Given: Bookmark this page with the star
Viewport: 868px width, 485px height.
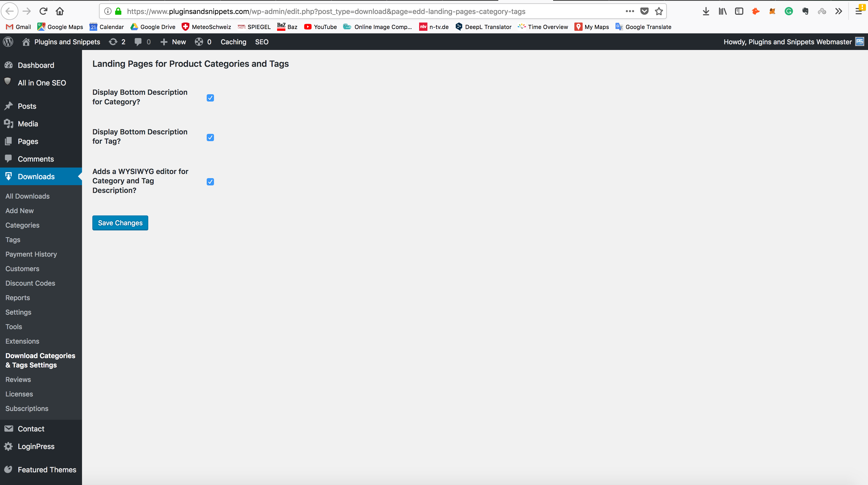Looking at the screenshot, I should click(x=659, y=11).
